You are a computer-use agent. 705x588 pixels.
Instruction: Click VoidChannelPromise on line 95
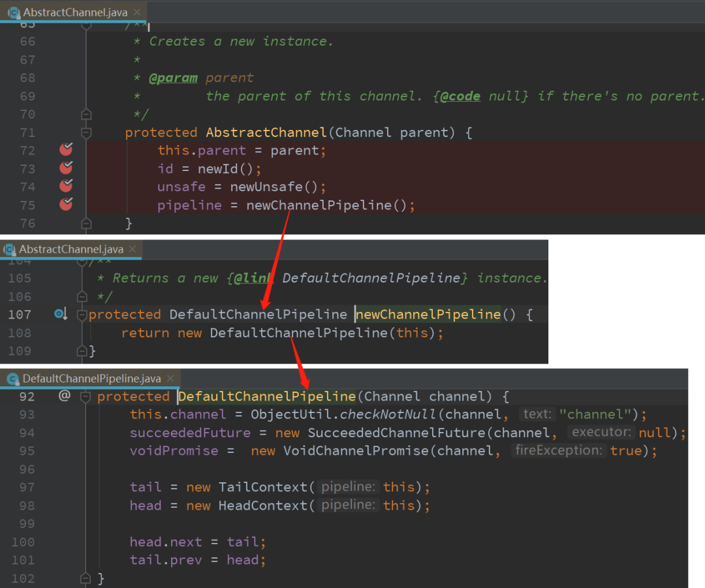[x=356, y=451]
